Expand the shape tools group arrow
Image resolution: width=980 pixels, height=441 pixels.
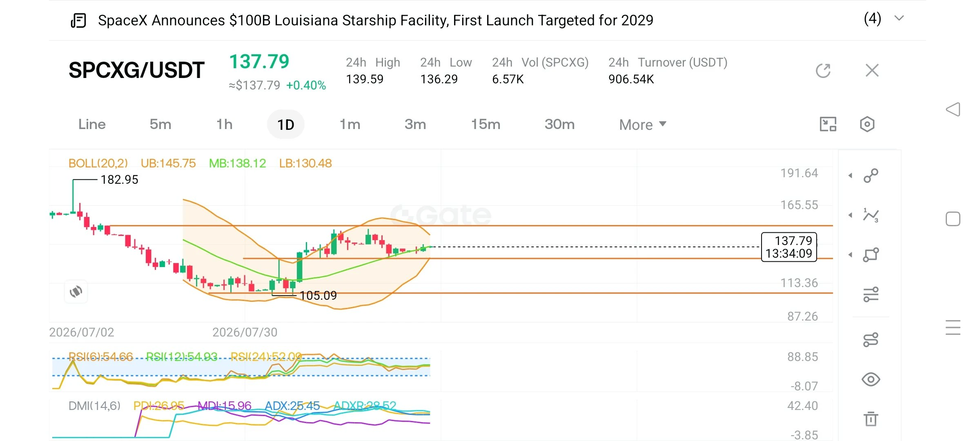coord(850,255)
